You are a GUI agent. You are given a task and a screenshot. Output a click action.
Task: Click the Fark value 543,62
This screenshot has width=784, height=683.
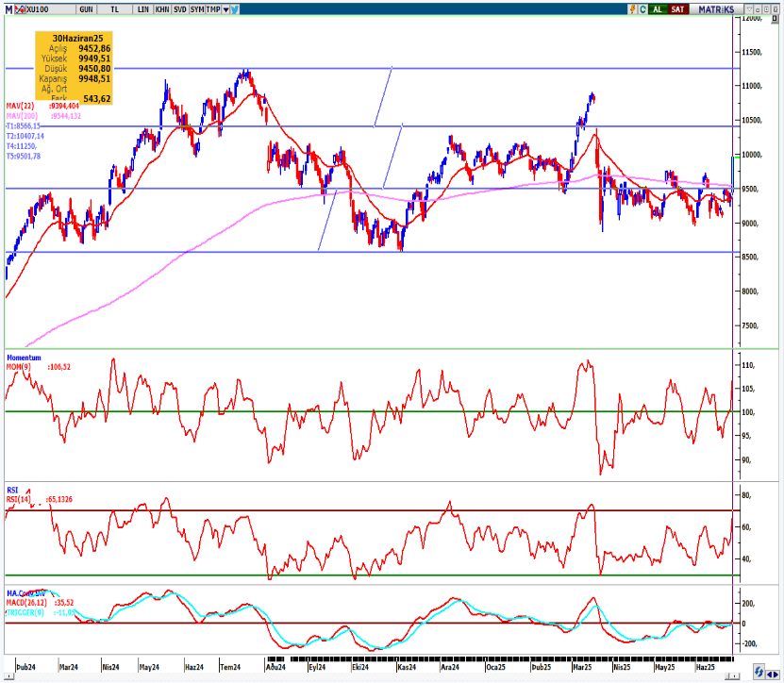(97, 98)
